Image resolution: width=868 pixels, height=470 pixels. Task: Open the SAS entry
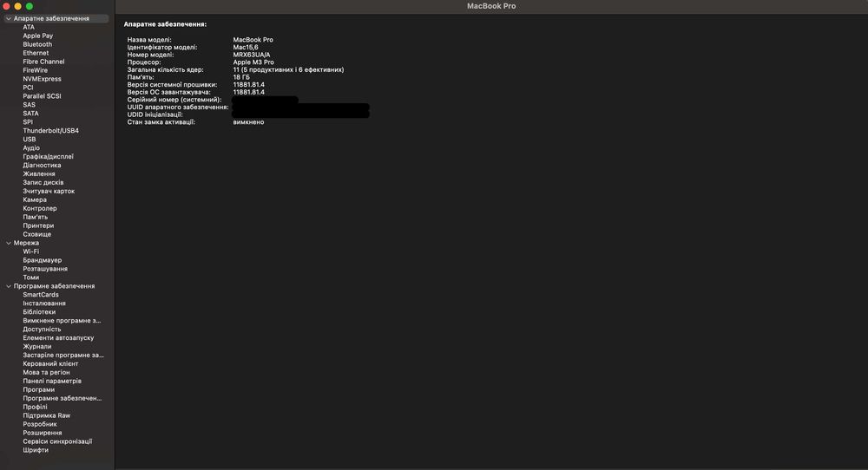tap(30, 105)
